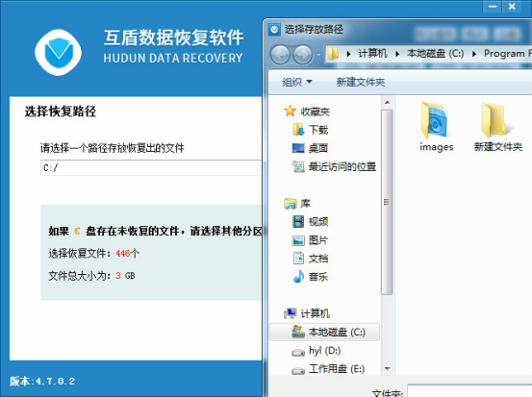Click the Hudun shield logo icon

(59, 53)
